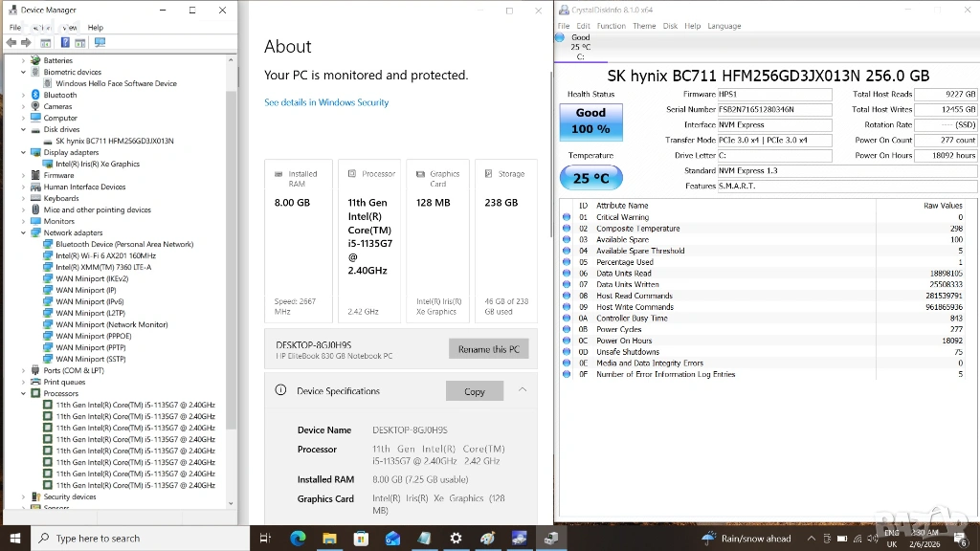Screen dimensions: 980x551
Task: Expand the Batteries category
Action: click(x=23, y=60)
